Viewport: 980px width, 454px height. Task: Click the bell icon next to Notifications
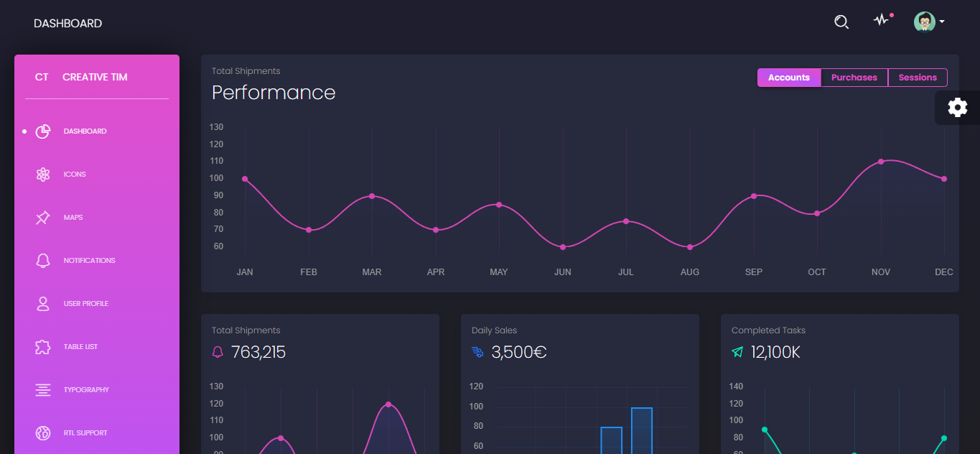[x=43, y=260]
